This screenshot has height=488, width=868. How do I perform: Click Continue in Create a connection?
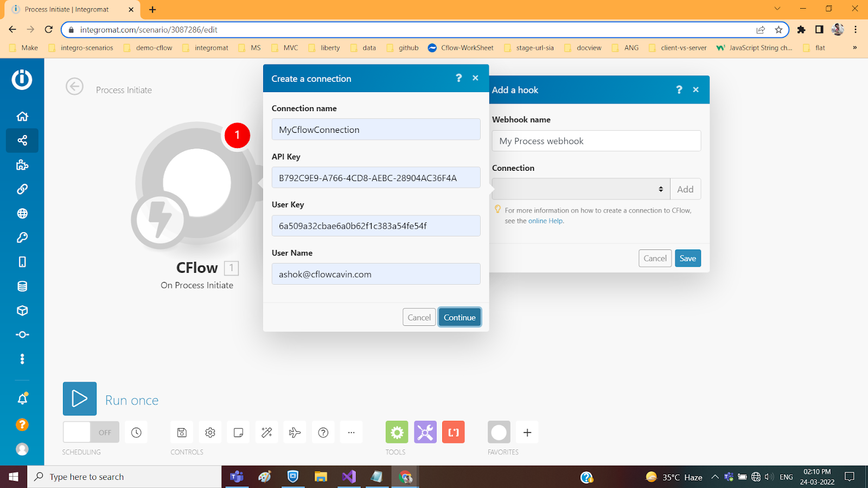[x=459, y=317]
